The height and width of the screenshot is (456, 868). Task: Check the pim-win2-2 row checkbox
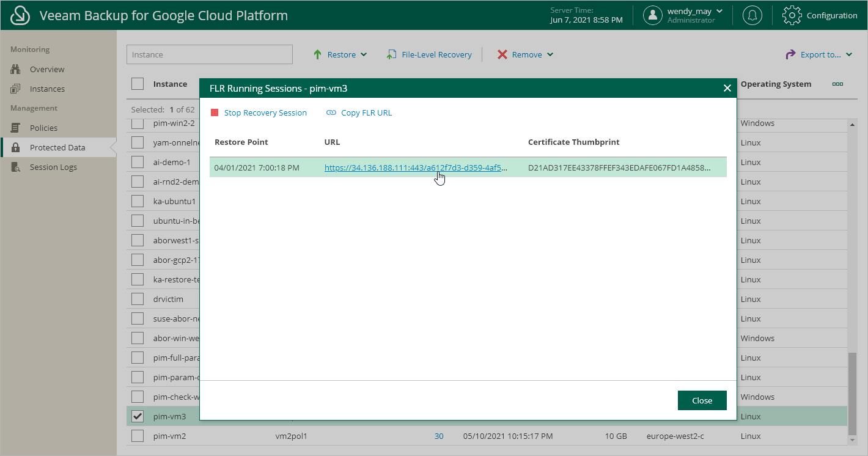tap(138, 123)
